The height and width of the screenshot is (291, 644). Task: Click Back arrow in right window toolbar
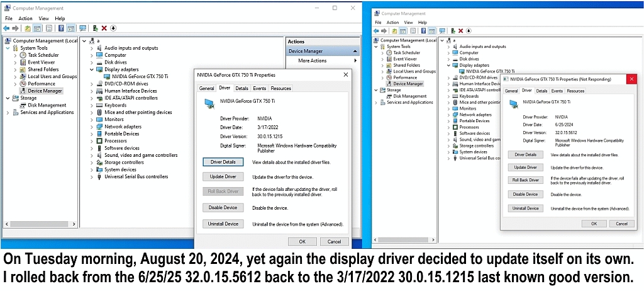pyautogui.click(x=376, y=31)
